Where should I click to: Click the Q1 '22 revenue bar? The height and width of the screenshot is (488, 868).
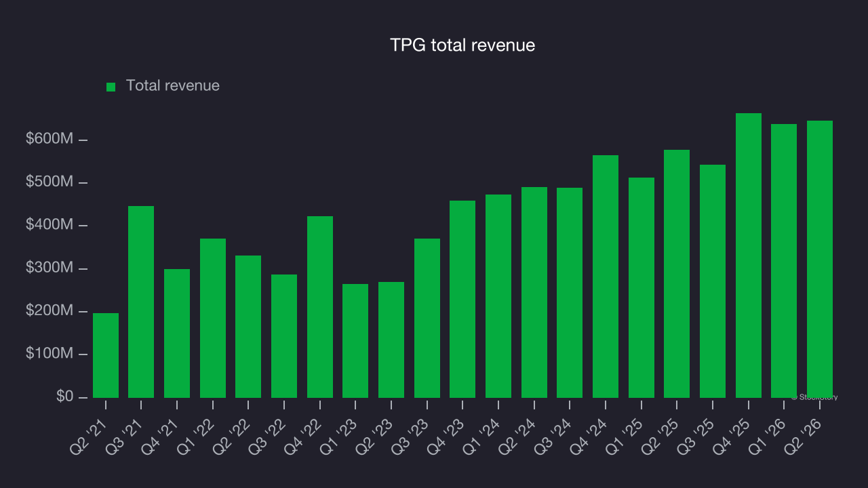pyautogui.click(x=213, y=318)
